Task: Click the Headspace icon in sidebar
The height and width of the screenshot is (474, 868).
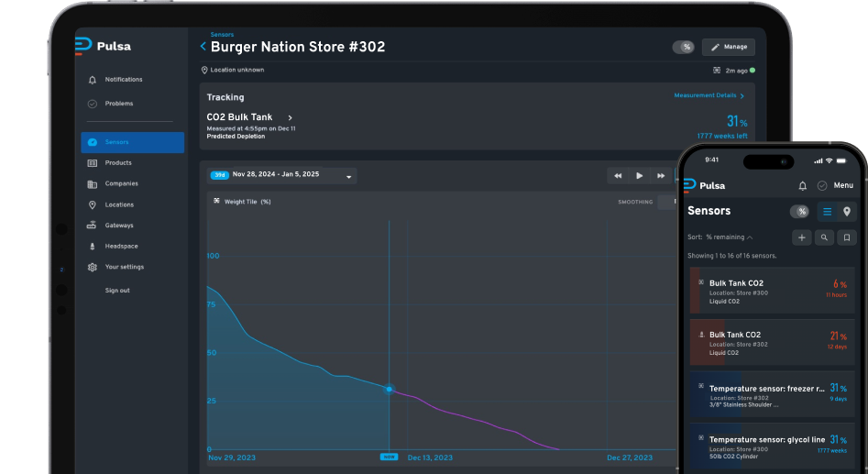Action: 92,247
